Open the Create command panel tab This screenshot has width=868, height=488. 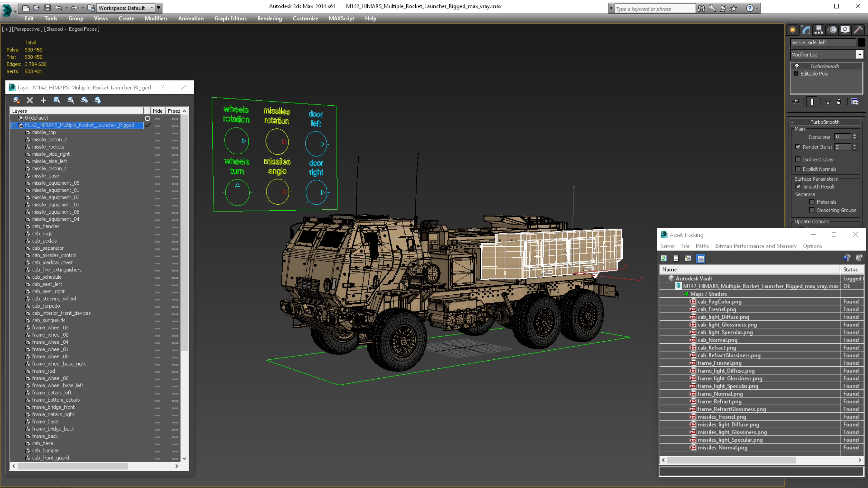(x=793, y=30)
